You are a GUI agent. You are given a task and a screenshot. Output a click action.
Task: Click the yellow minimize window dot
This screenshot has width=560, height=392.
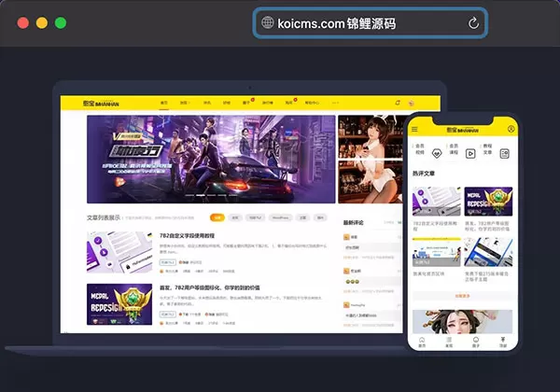point(42,22)
